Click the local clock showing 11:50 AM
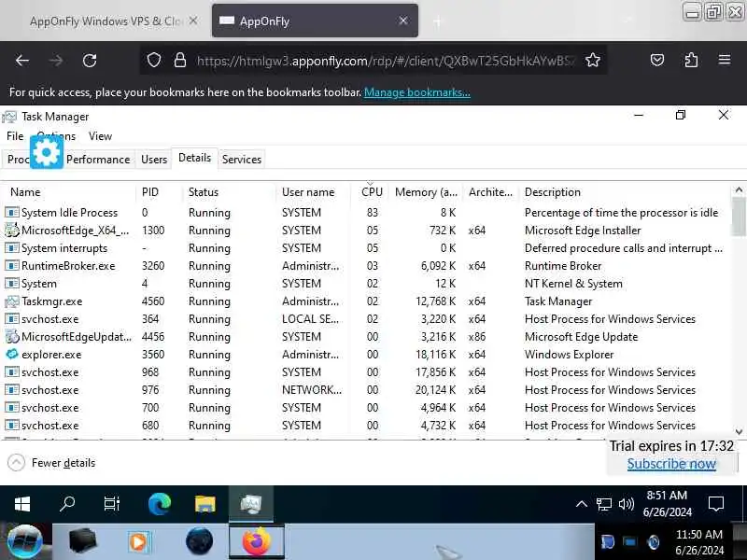Screen dimensions: 747x560 [x=698, y=542]
